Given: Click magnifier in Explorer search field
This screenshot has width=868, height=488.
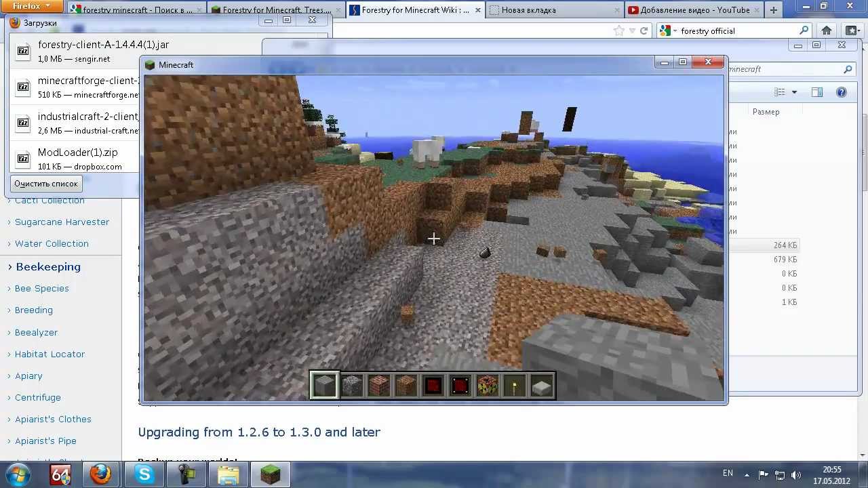Looking at the screenshot, I should pyautogui.click(x=848, y=69).
